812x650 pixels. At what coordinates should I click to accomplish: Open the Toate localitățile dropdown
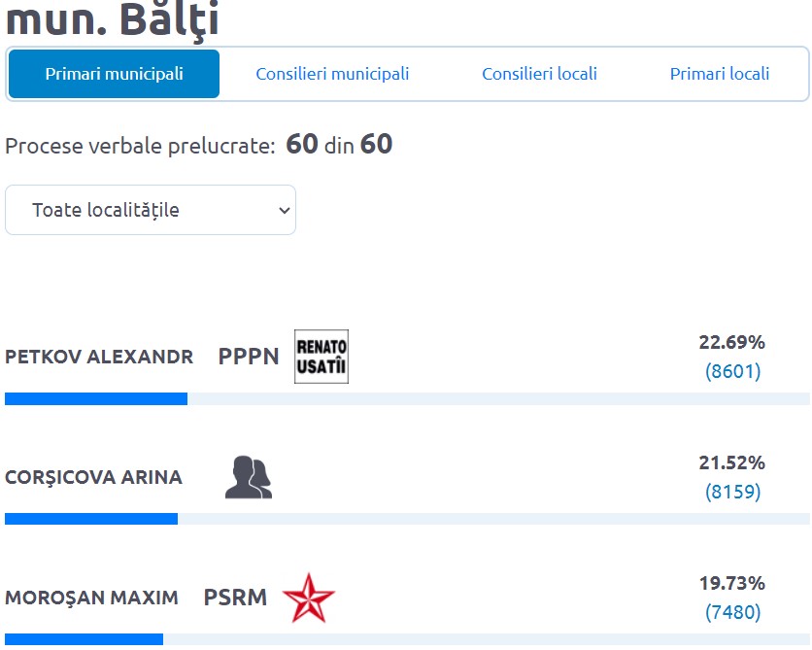151,210
